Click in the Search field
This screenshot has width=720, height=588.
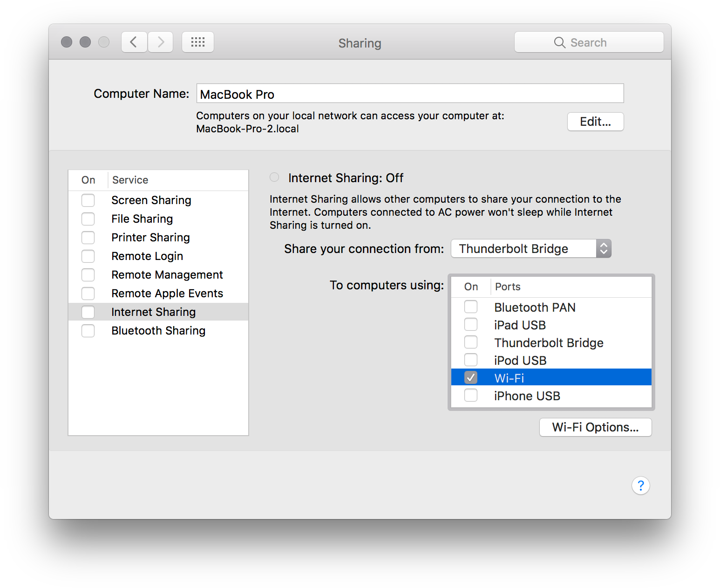[x=589, y=42]
